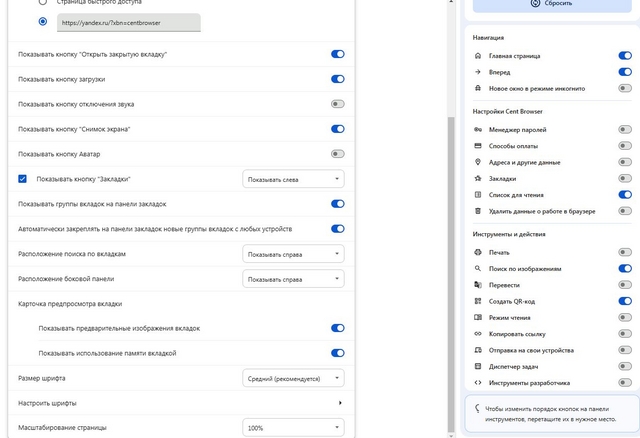Click the Создать QR-код icon
Image resolution: width=640 pixels, height=438 pixels.
(479, 301)
